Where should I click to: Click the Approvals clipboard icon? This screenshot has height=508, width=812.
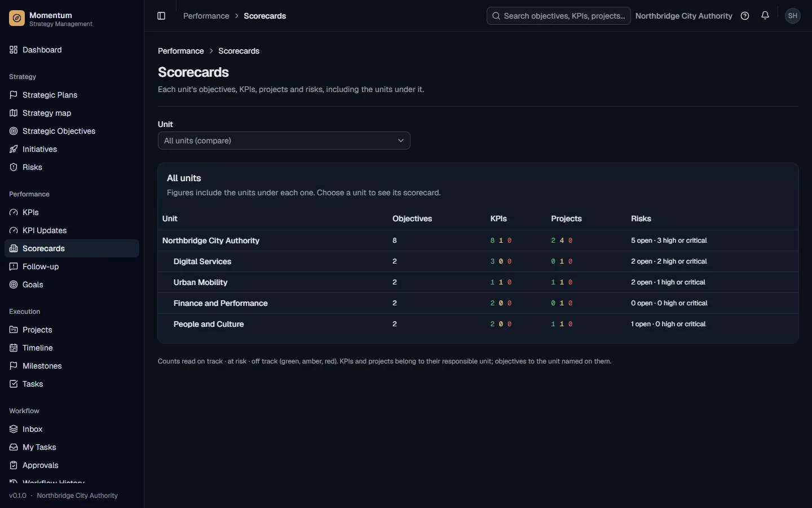(14, 465)
